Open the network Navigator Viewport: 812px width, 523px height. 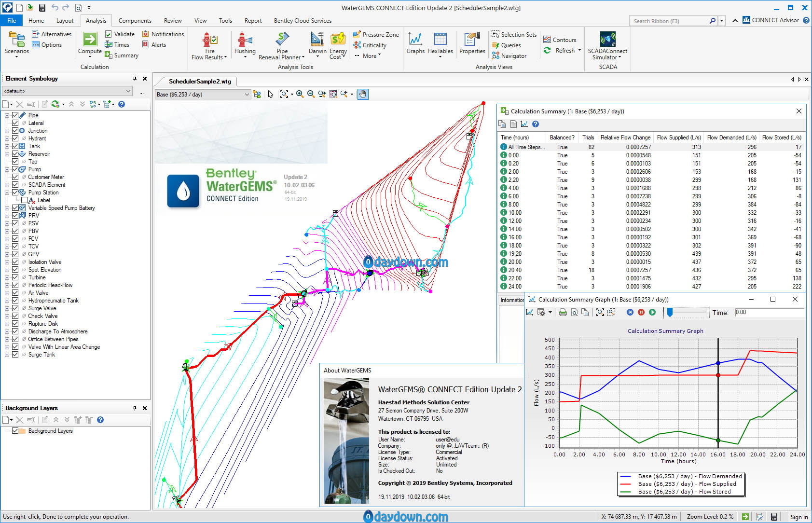(509, 56)
